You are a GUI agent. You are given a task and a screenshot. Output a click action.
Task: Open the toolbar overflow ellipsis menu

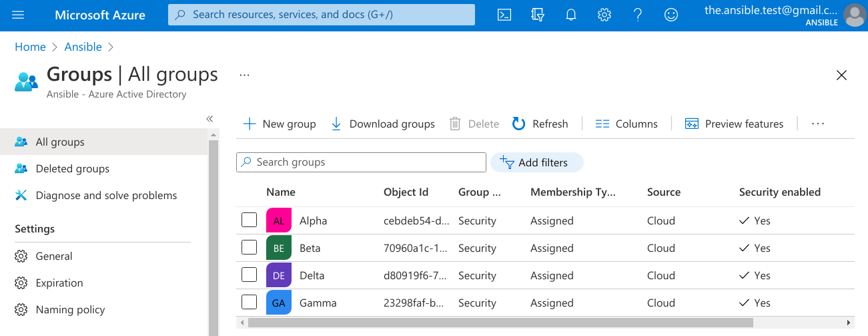click(818, 124)
